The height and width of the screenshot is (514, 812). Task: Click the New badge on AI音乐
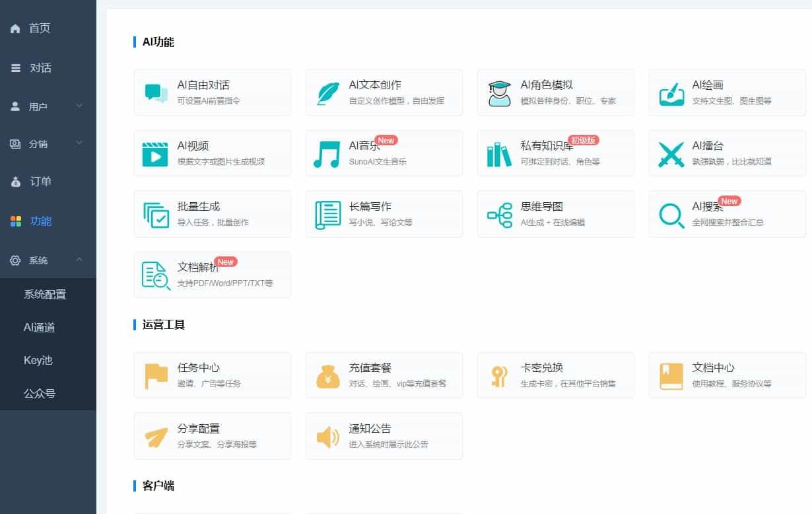point(386,141)
